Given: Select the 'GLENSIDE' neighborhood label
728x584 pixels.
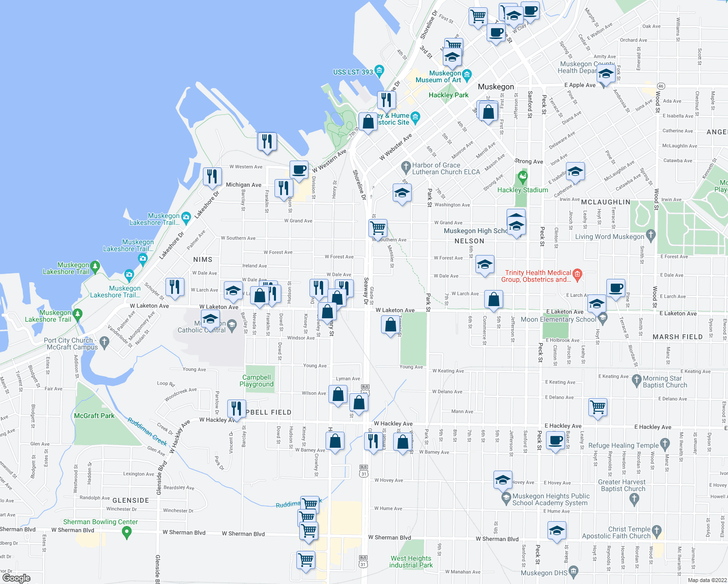Looking at the screenshot, I should point(131,500).
